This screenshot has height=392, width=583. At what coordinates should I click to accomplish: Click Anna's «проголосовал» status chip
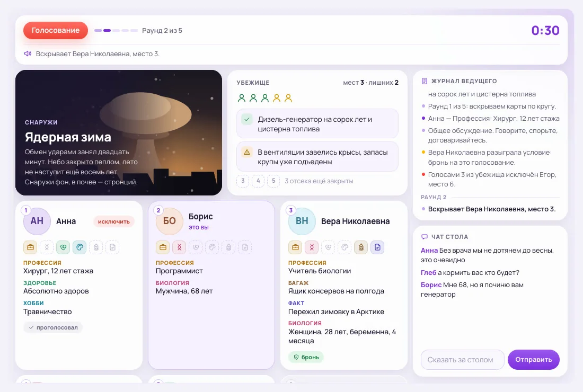pos(53,327)
